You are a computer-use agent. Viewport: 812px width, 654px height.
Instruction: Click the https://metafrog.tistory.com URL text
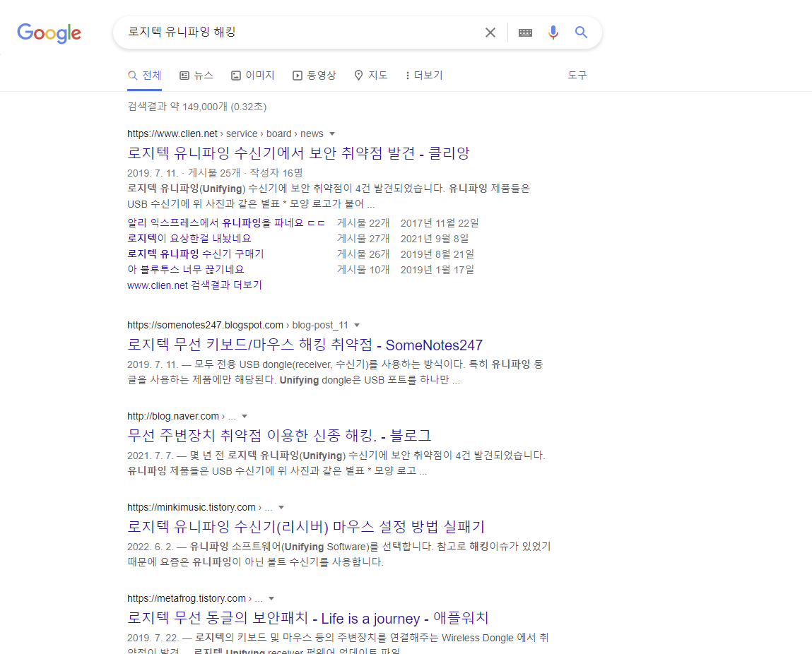click(187, 598)
